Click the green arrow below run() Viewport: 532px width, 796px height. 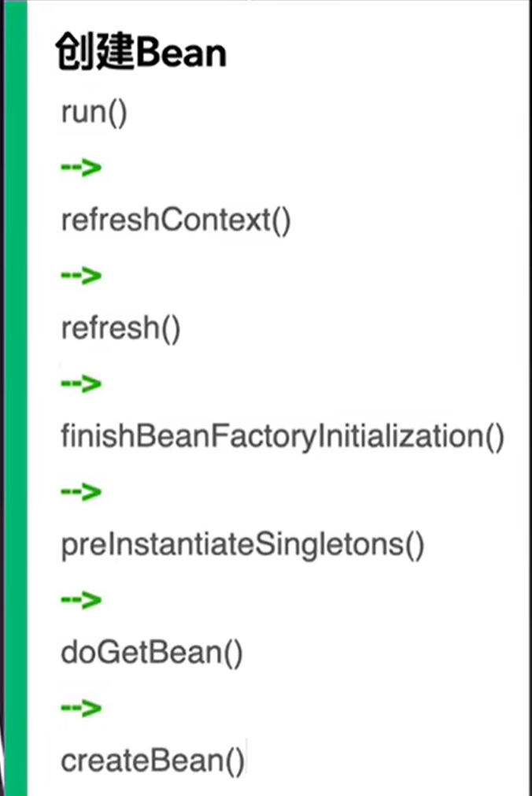click(81, 167)
